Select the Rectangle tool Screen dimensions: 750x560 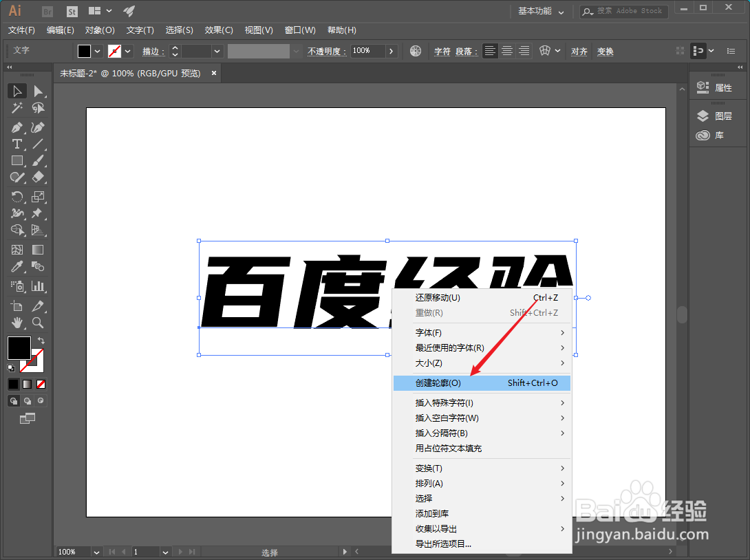tap(17, 161)
